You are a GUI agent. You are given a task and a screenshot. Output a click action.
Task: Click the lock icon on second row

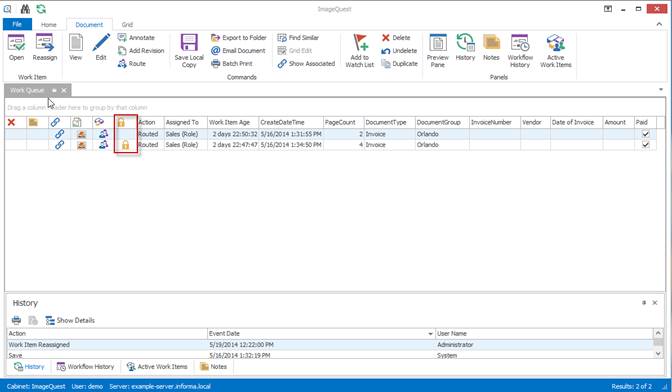click(125, 145)
